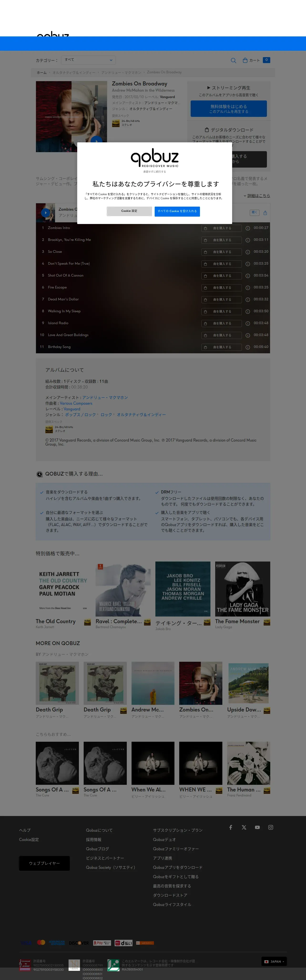Select track Birthday Song
The width and height of the screenshot is (306, 980).
(59, 347)
